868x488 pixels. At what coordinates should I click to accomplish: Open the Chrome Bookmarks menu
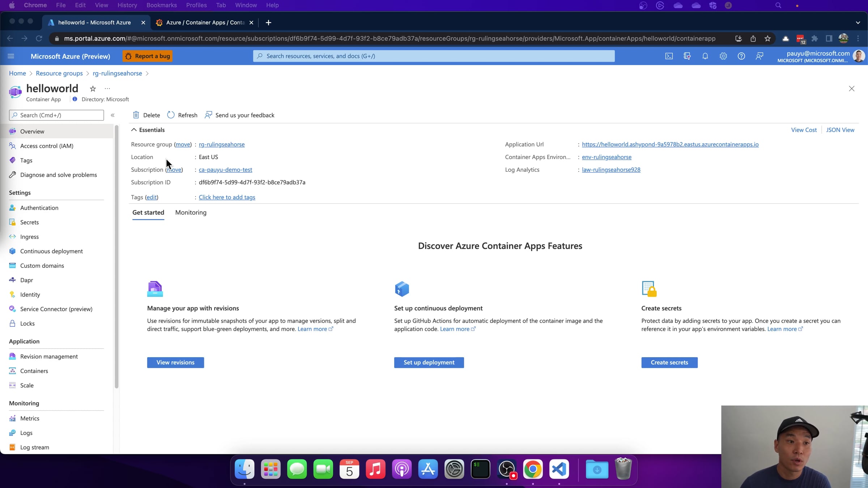click(x=162, y=5)
